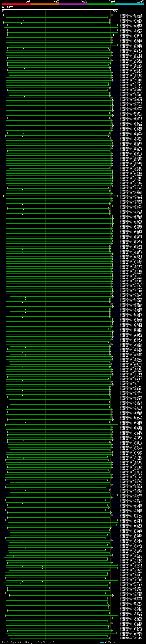Click hit label UniRef100_B9SXN6
The image size is (146, 644).
pos(131,273)
